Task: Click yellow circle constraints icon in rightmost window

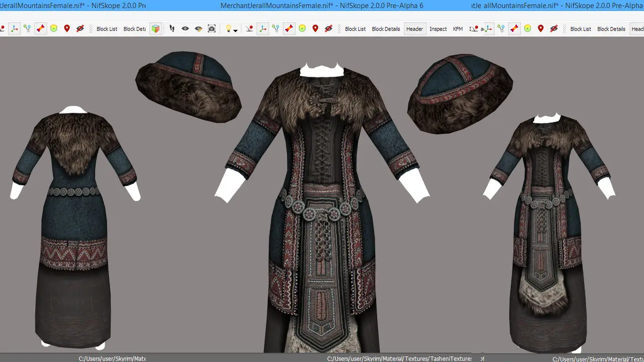Action: [x=528, y=29]
